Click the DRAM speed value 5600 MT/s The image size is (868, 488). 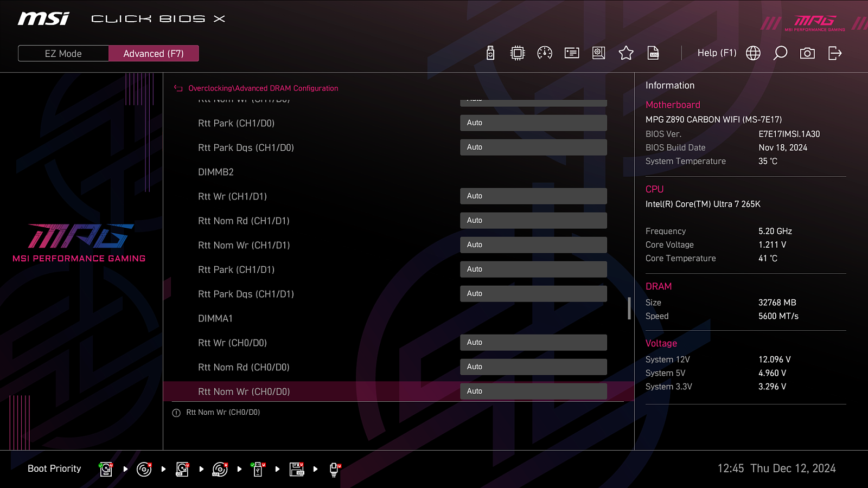tap(778, 316)
